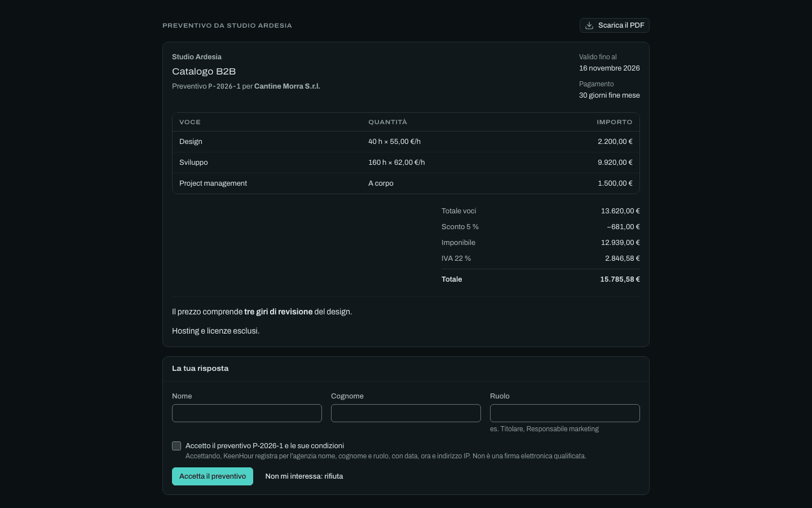Focus the Cognome input field
The width and height of the screenshot is (812, 508).
[406, 413]
